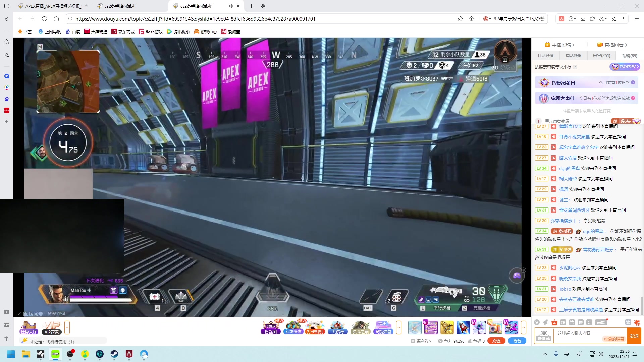Switch to the 钻粉(69) tab
The width and height of the screenshot is (644, 362).
630,56
